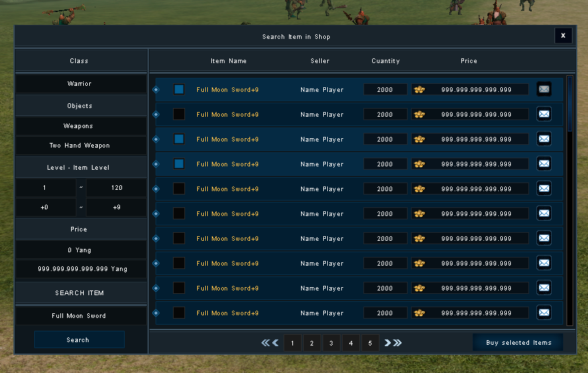
Task: Click envelope icon in the seventh row
Action: [544, 238]
